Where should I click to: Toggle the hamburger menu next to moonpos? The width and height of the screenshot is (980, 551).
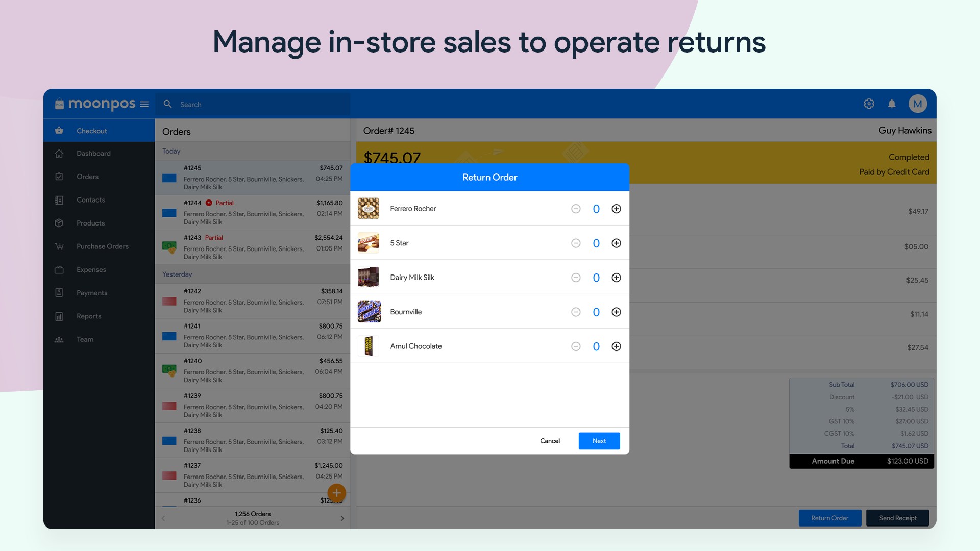click(144, 104)
